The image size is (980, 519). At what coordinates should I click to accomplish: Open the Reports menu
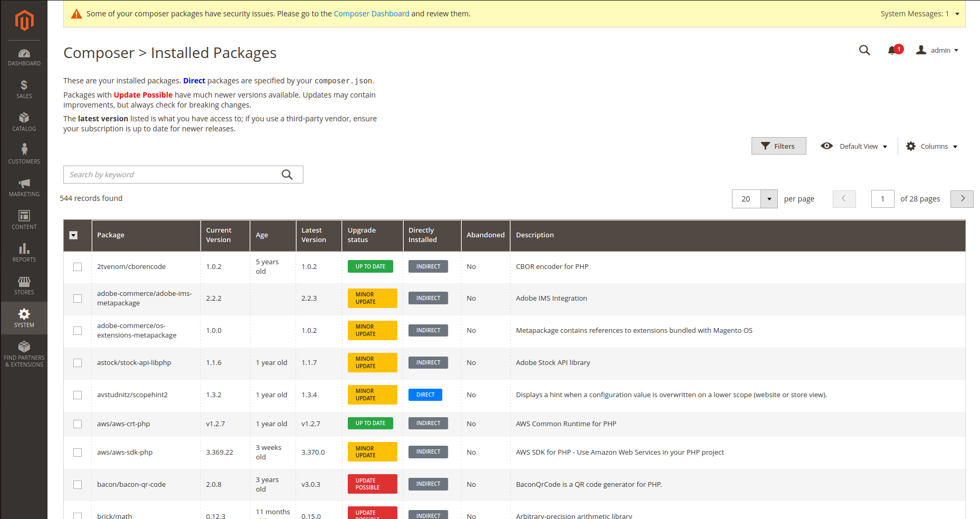point(24,253)
